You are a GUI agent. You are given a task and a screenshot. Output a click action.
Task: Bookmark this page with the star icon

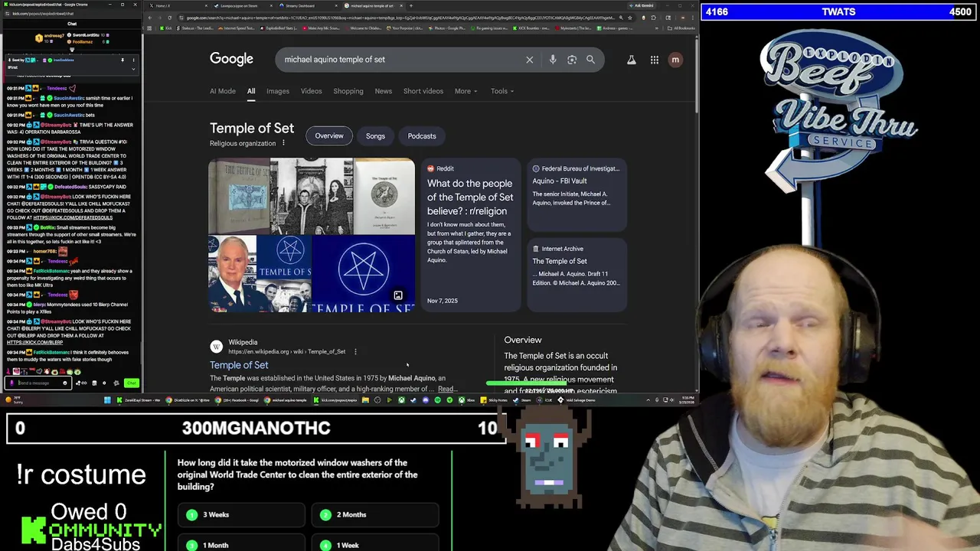(629, 18)
